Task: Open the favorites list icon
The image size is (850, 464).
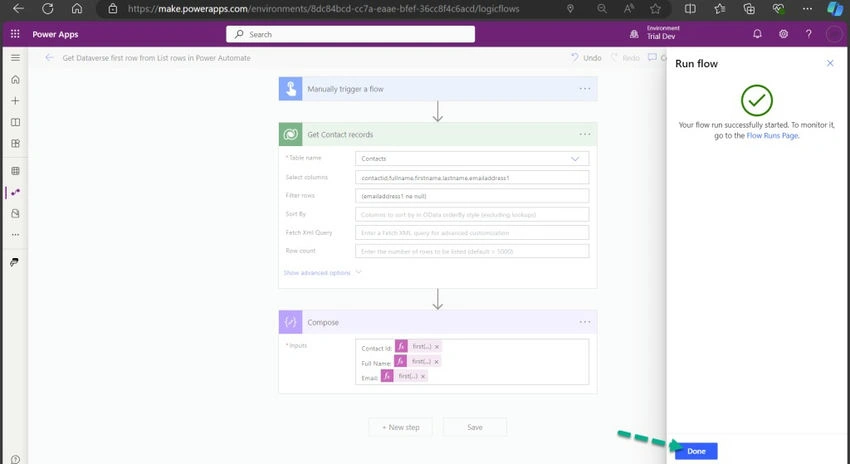Action: click(x=720, y=9)
